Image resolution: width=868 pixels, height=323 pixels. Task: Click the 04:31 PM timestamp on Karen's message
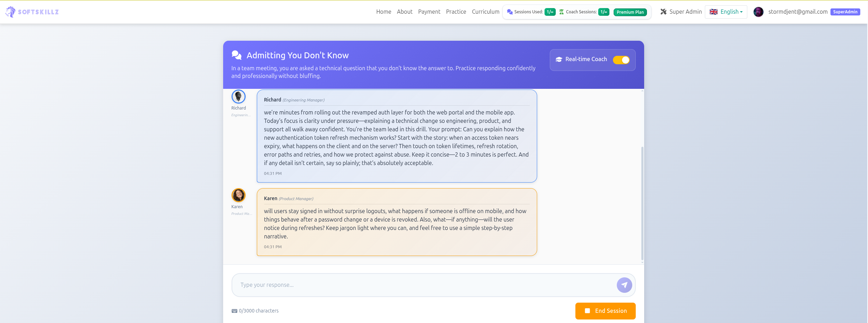(273, 247)
